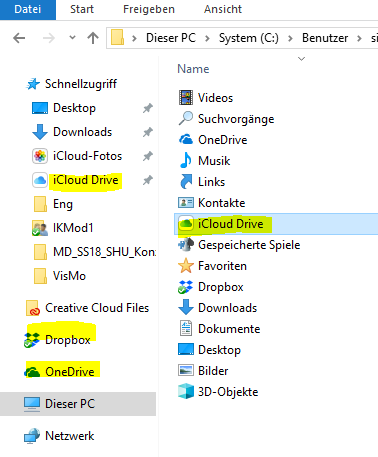
Task: Click the Videos filmstrip icon
Action: click(x=186, y=98)
